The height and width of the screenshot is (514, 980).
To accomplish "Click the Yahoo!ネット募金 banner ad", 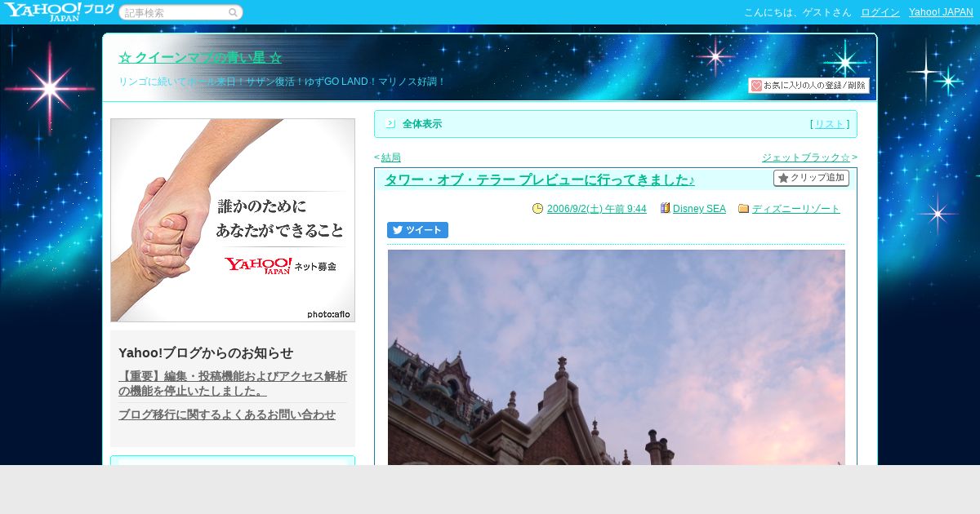I will tap(233, 220).
